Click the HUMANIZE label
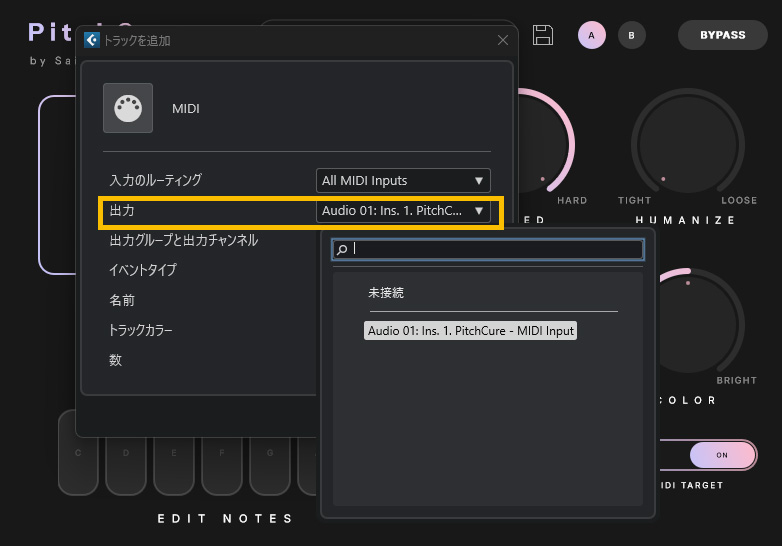 coord(685,220)
